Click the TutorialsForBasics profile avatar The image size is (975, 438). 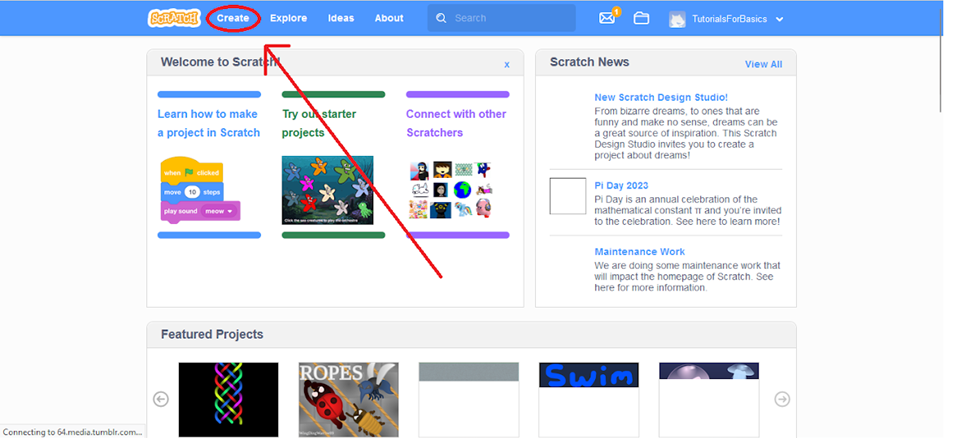coord(677,19)
